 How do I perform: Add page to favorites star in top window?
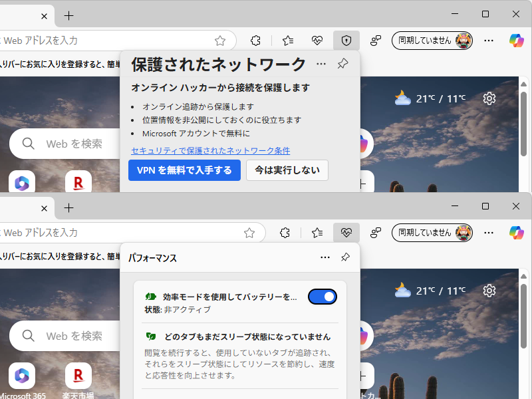point(220,41)
